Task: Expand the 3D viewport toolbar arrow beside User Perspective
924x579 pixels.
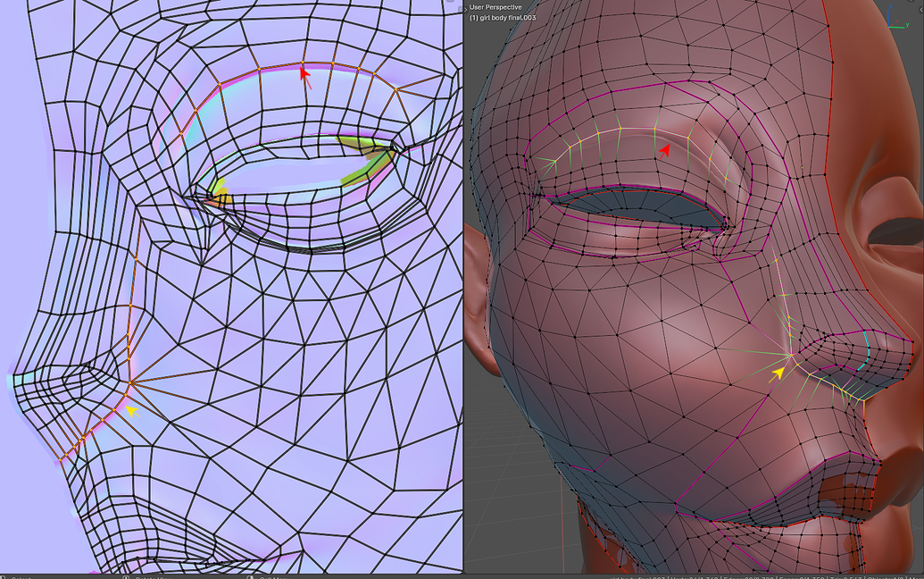Action: click(x=465, y=8)
